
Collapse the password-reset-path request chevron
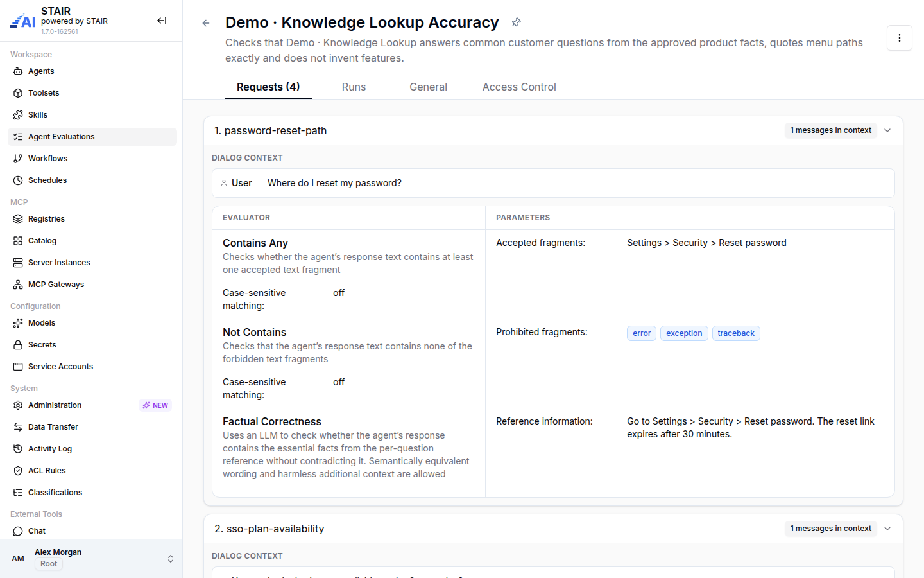(887, 130)
